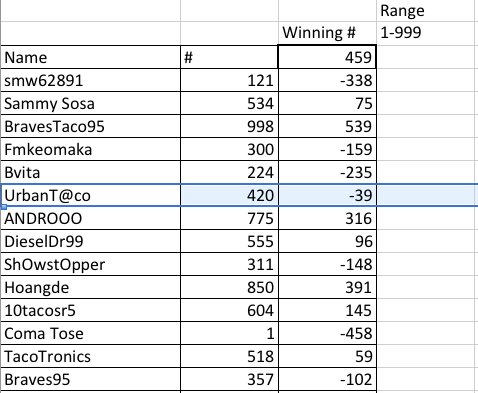
Task: Select Hoangde's number 850
Action: [x=229, y=287]
